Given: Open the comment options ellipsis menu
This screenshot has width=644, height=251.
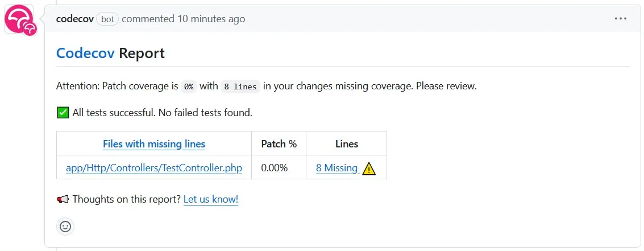Looking at the screenshot, I should pos(620,19).
